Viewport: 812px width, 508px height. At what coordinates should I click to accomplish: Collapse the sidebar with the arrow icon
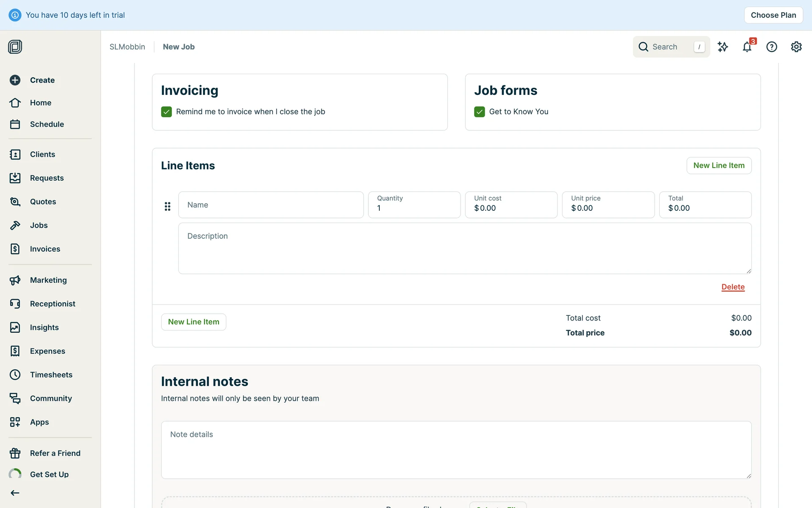pyautogui.click(x=15, y=493)
